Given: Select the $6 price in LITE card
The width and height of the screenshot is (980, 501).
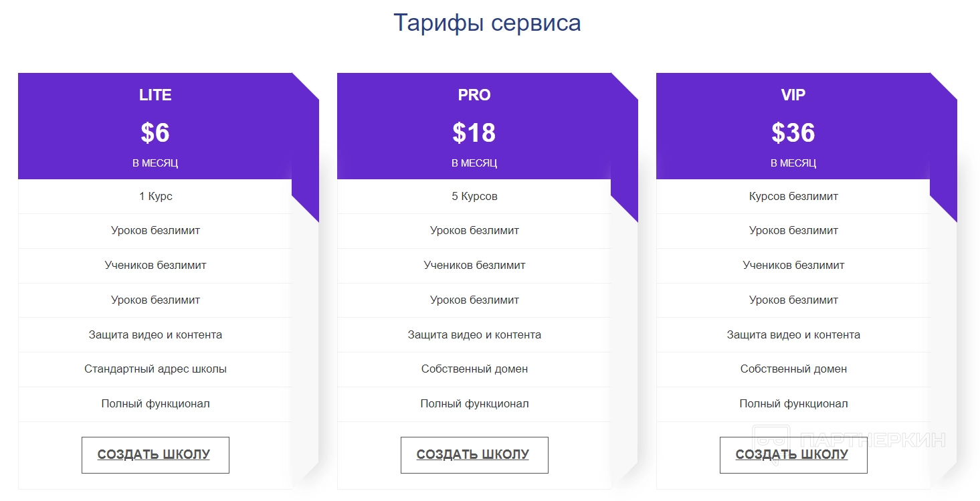Looking at the screenshot, I should pos(155,132).
